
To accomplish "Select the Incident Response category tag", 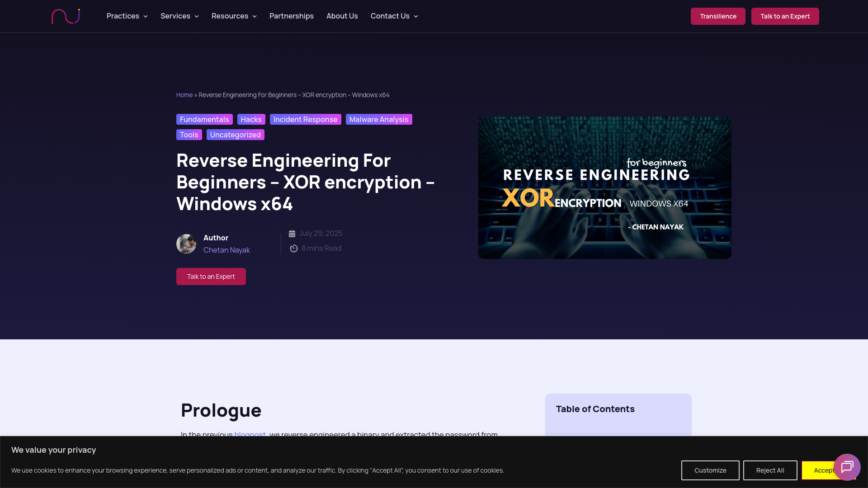I will (x=305, y=119).
